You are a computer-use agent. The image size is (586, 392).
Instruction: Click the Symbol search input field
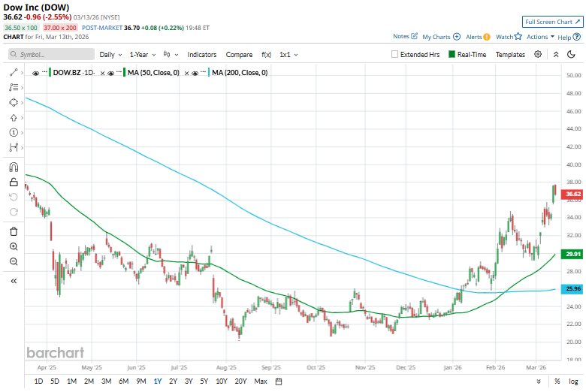tap(52, 54)
